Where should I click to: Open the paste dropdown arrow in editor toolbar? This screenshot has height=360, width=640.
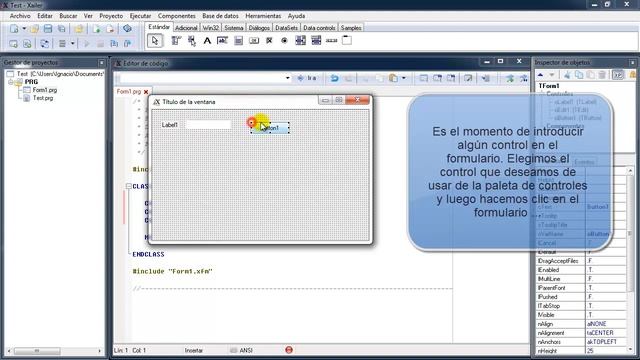tap(404, 78)
